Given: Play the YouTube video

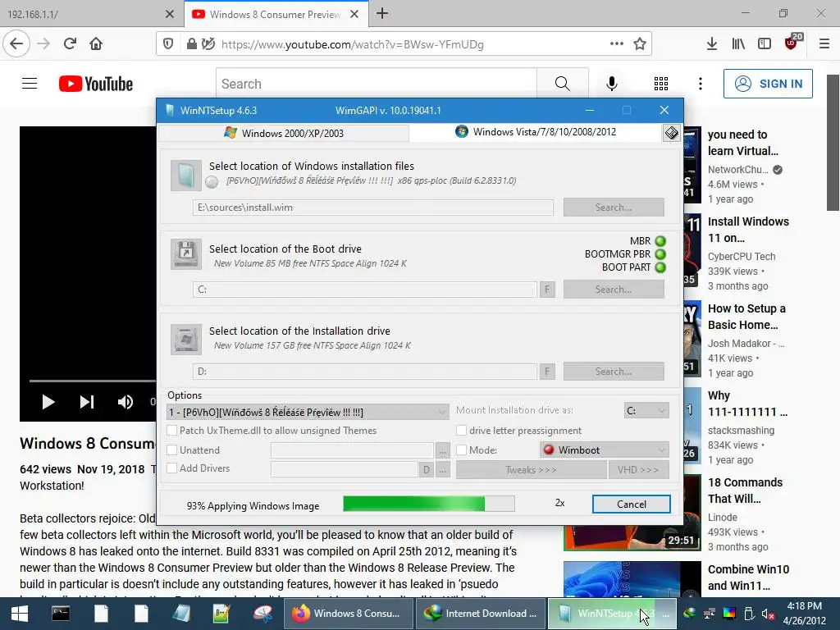Looking at the screenshot, I should (x=48, y=402).
